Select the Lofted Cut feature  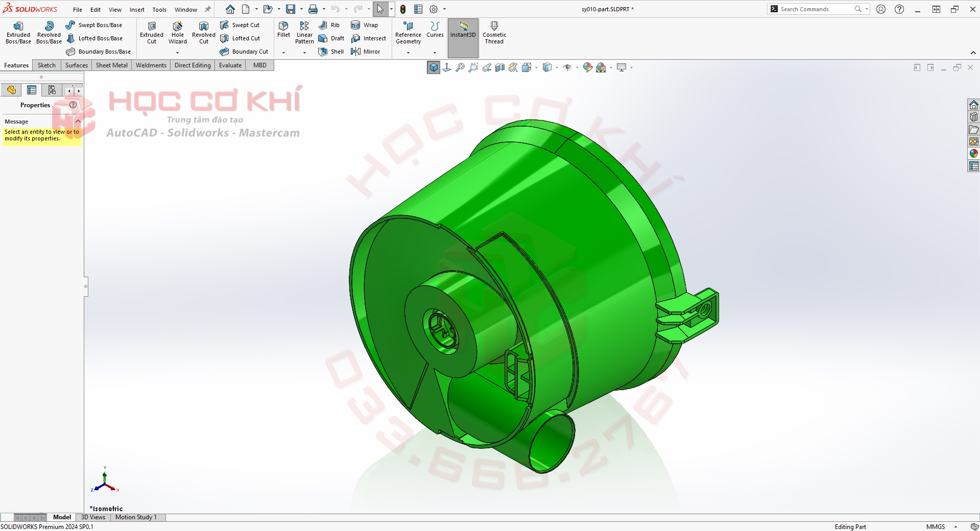pos(240,38)
